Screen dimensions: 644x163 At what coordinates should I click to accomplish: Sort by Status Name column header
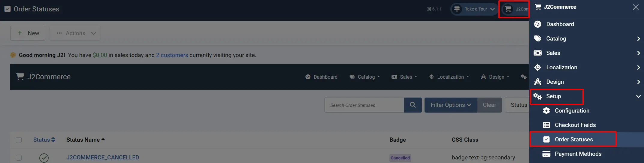pos(86,140)
